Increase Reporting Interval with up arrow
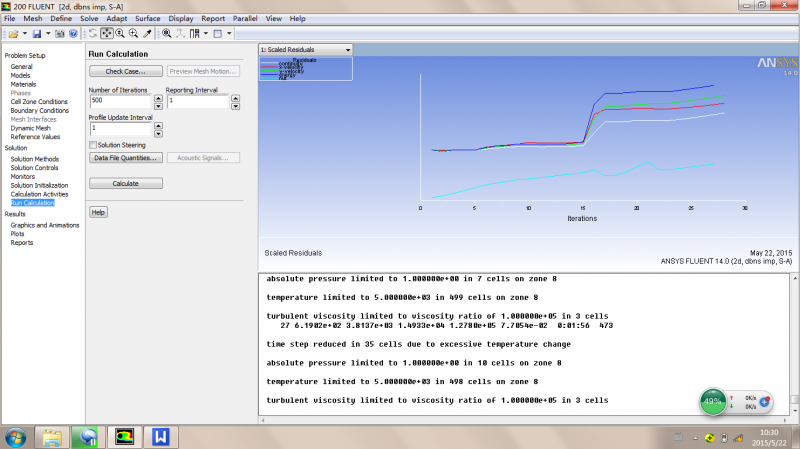 pos(235,98)
